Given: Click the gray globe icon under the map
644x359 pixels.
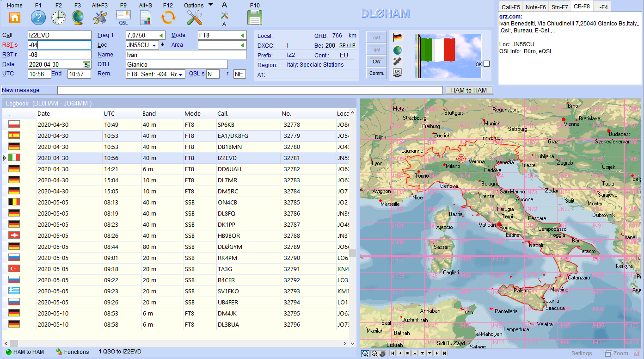Looking at the screenshot, I should (382, 353).
